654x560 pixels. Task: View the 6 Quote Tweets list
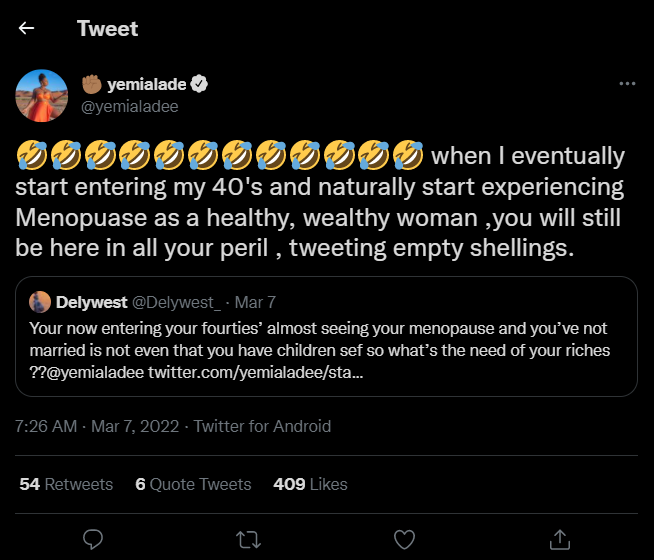point(193,484)
